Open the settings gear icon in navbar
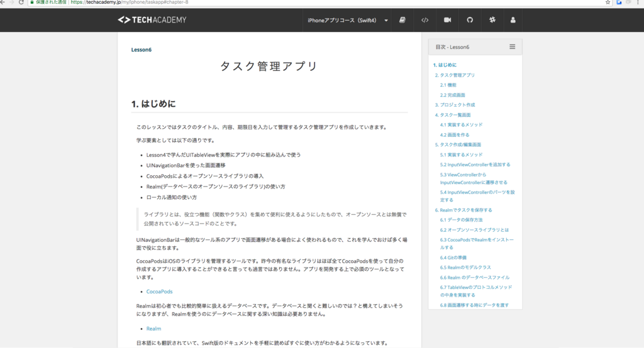This screenshot has width=644, height=348. tap(492, 20)
